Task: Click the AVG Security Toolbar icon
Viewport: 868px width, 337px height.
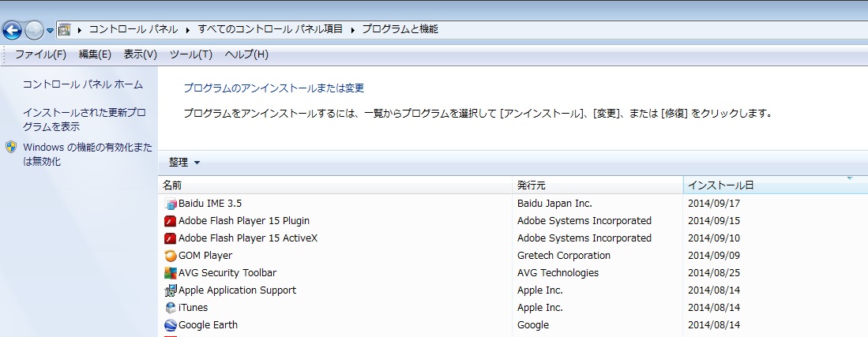Action: tap(170, 273)
